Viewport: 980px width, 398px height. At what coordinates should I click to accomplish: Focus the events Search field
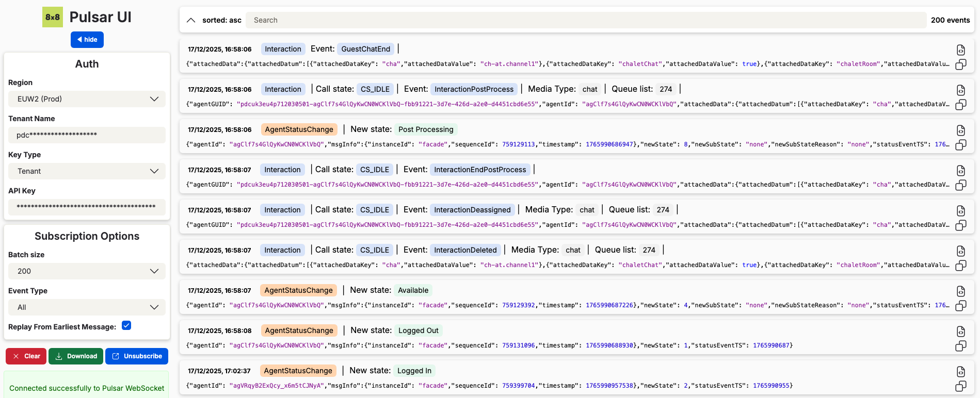[x=586, y=20]
